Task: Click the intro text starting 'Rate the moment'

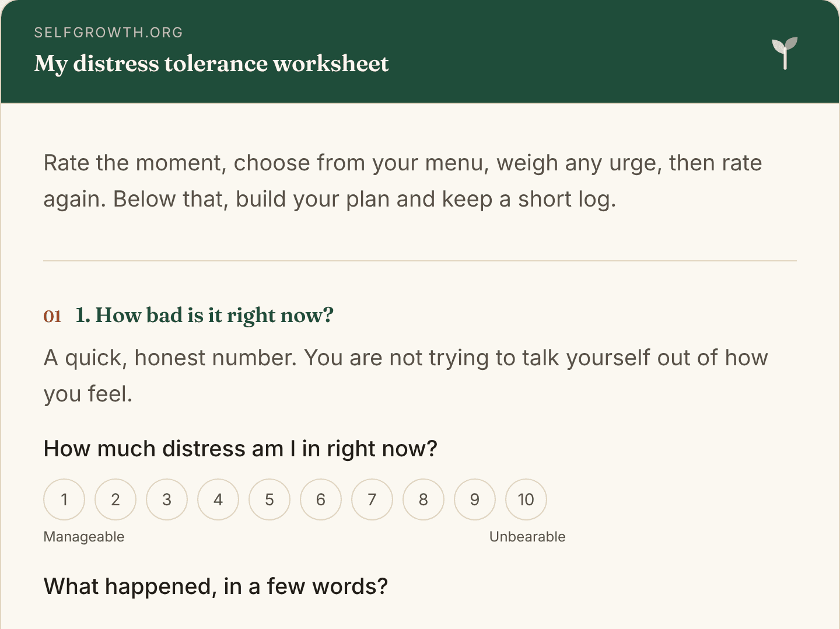Action: (402, 181)
